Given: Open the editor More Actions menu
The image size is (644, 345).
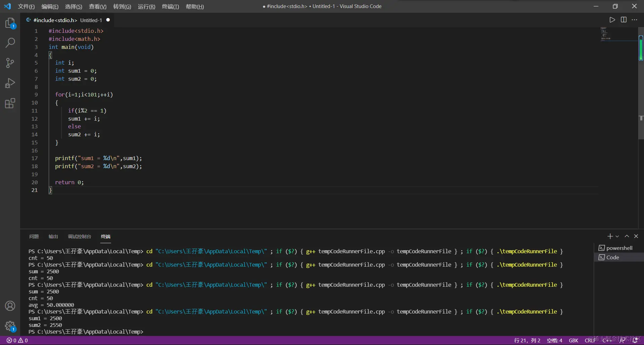Looking at the screenshot, I should (634, 20).
